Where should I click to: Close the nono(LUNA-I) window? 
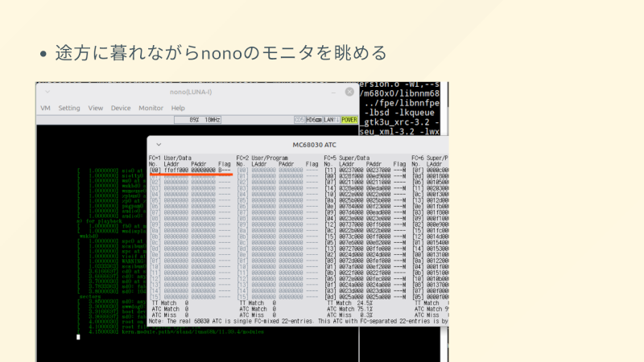349,93
